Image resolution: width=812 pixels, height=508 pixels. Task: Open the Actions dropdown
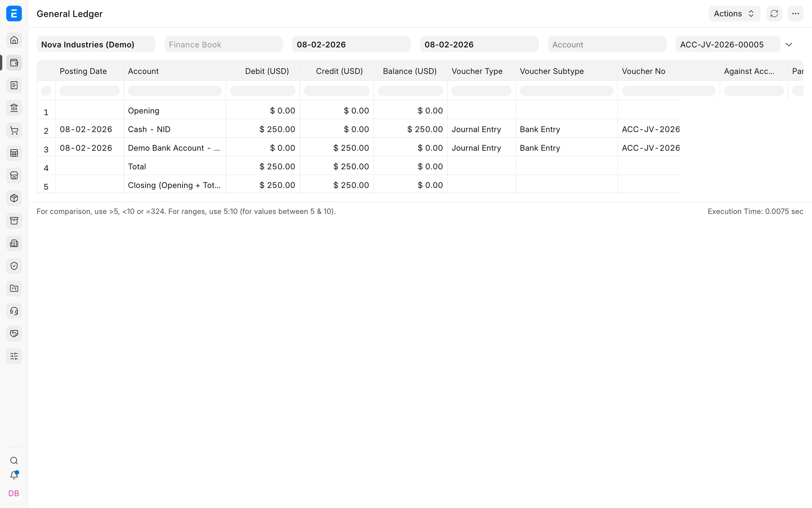tap(734, 14)
